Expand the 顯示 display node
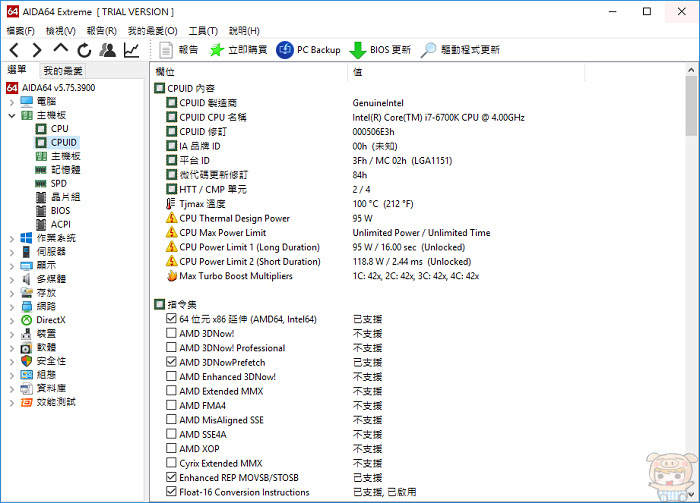 click(12, 266)
